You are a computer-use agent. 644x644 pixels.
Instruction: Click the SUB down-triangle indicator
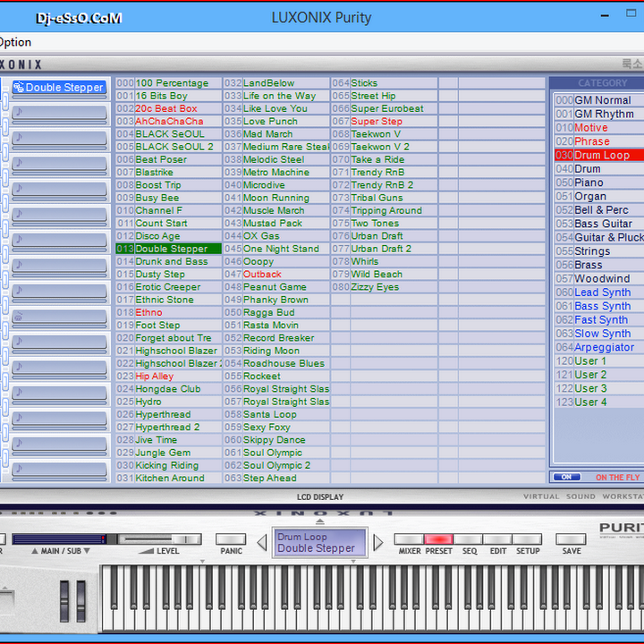tap(87, 551)
